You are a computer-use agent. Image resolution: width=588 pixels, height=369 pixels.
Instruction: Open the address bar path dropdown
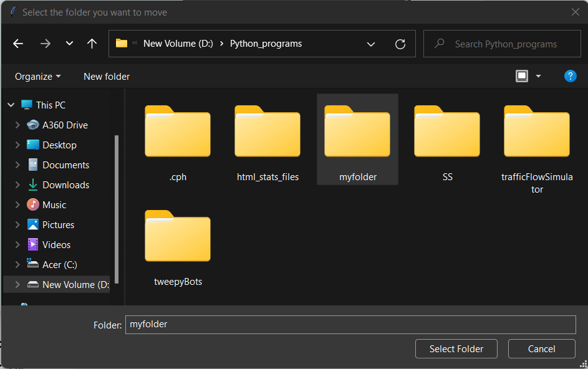point(371,44)
